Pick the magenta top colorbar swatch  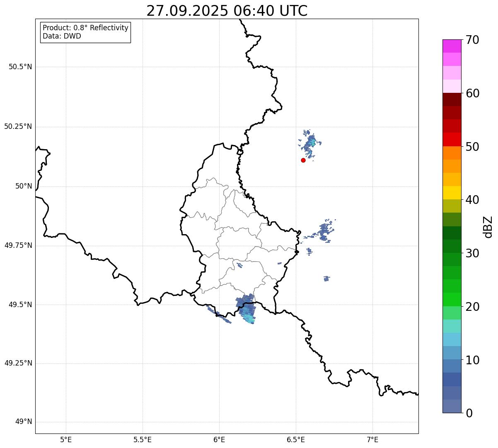pyautogui.click(x=452, y=46)
